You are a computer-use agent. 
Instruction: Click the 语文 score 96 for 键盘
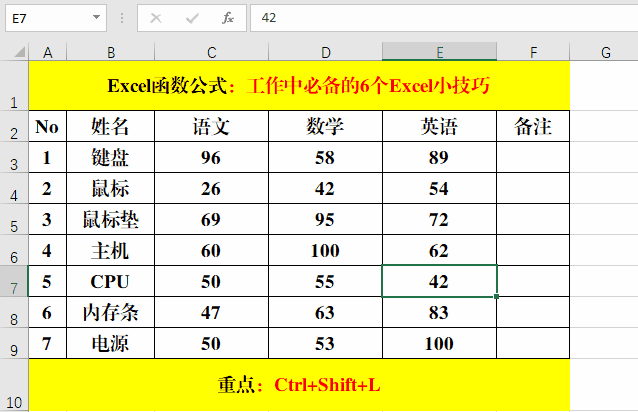[212, 157]
